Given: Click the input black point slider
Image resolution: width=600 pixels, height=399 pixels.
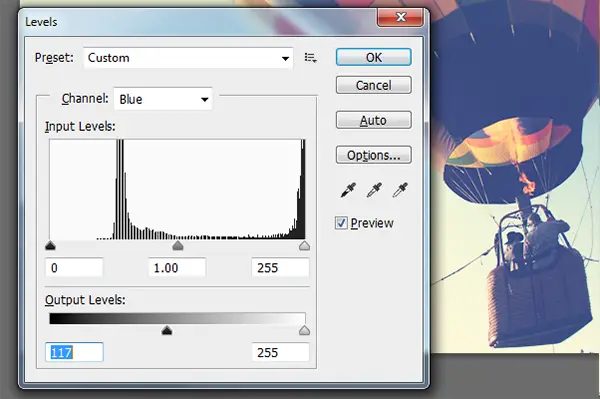Looking at the screenshot, I should coord(51,246).
